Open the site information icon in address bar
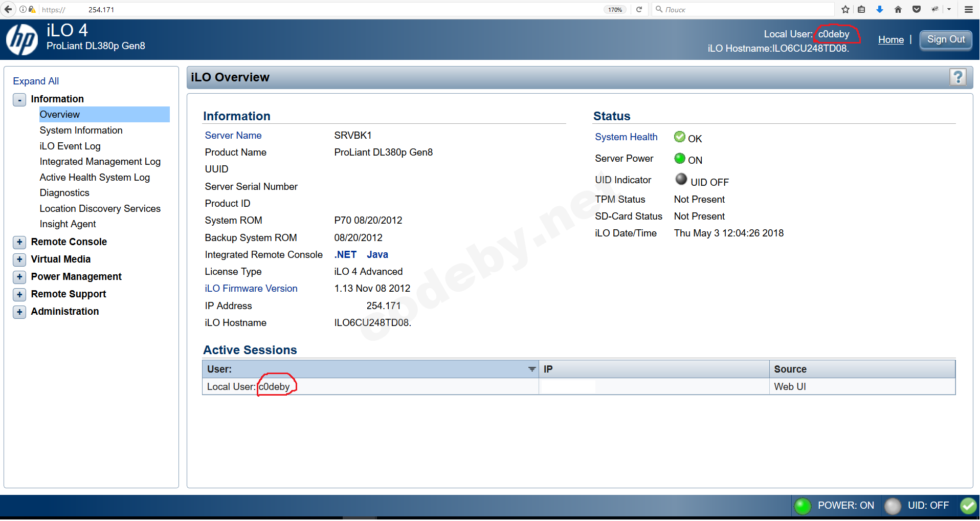Screen dimensions: 980x521 23,9
